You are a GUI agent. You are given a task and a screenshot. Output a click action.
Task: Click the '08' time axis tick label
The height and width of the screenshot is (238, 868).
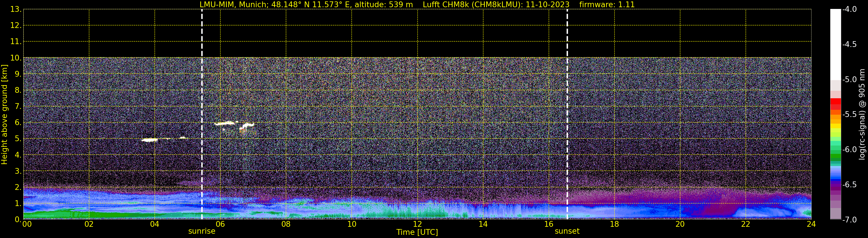coord(286,224)
